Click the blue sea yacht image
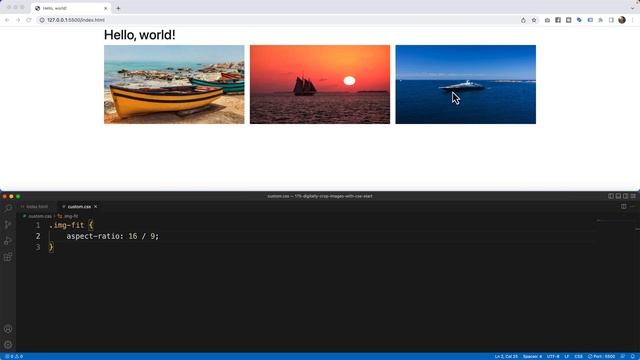The height and width of the screenshot is (360, 640). point(466,84)
